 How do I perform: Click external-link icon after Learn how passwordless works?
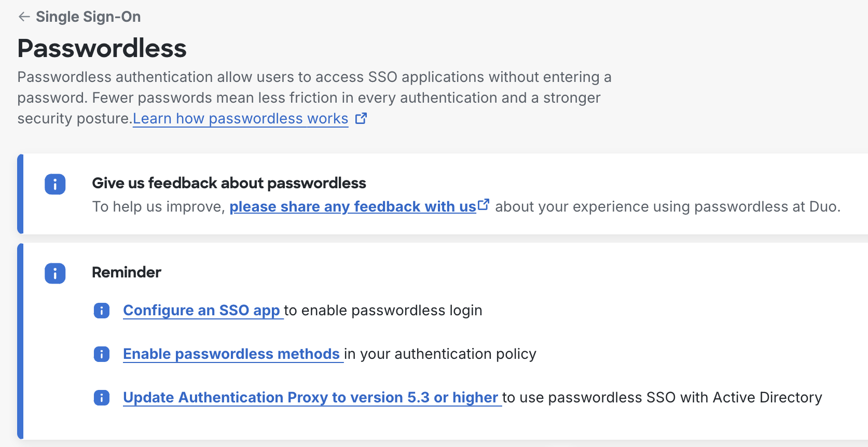(361, 119)
